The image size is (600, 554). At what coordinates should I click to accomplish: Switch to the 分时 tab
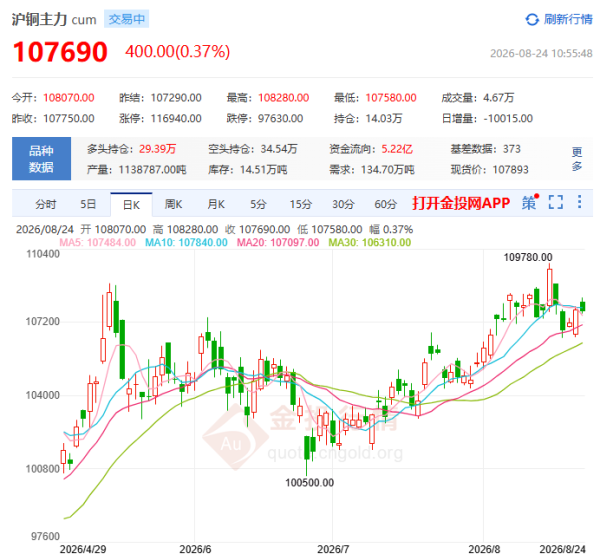(46, 204)
